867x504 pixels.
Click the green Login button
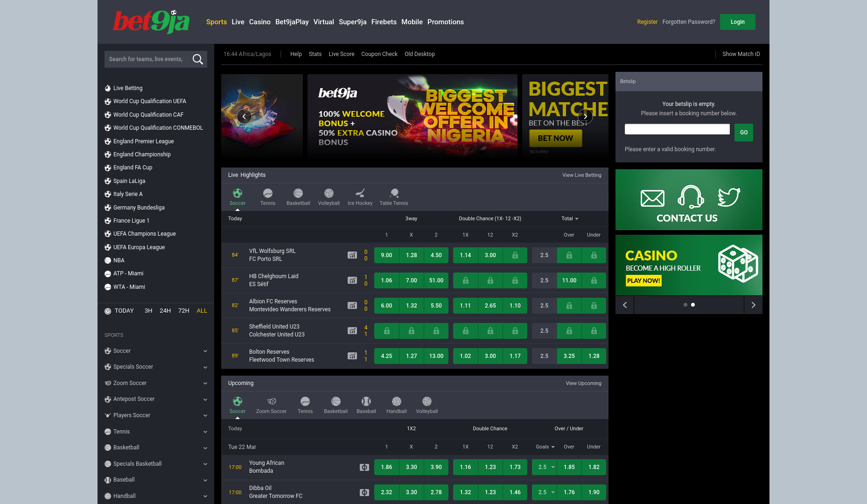738,22
